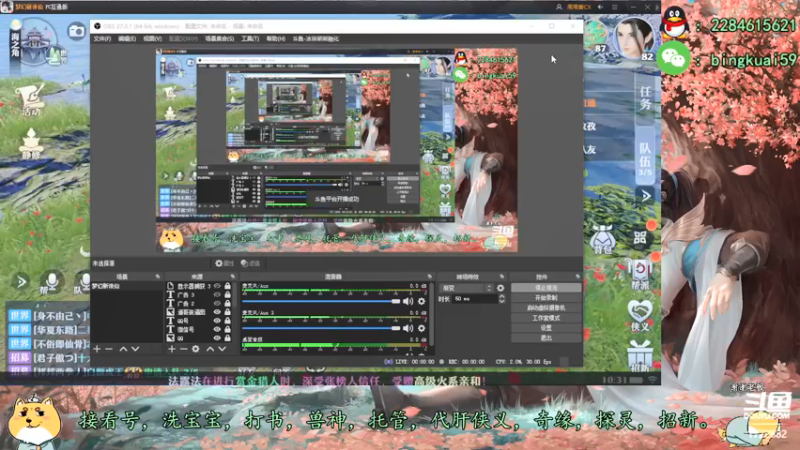
Task: Open 麦克风/Aux mixer settings gear menu
Action: [x=421, y=301]
